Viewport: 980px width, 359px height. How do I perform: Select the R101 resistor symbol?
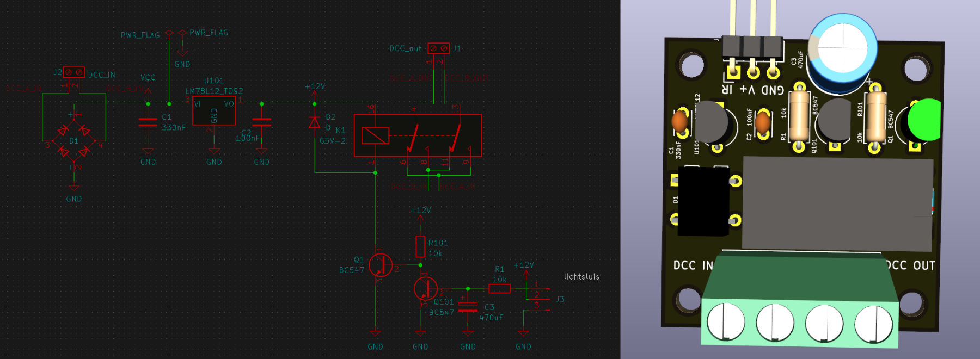tap(420, 246)
